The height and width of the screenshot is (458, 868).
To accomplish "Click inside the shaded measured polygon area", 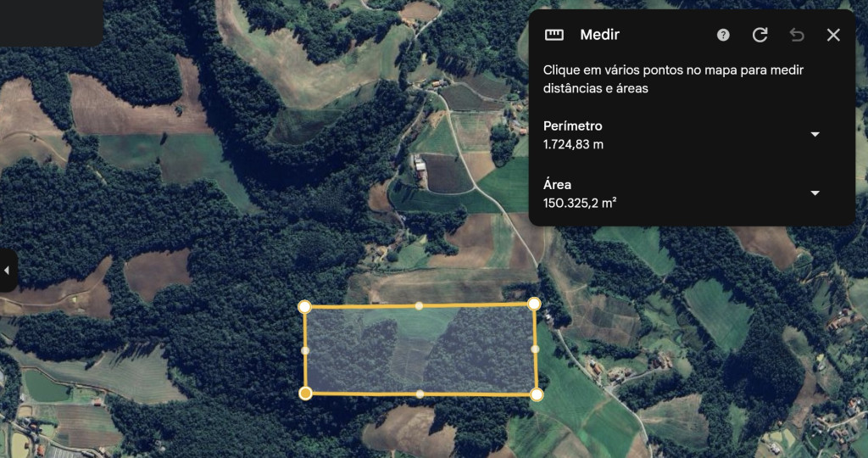I will (420, 350).
